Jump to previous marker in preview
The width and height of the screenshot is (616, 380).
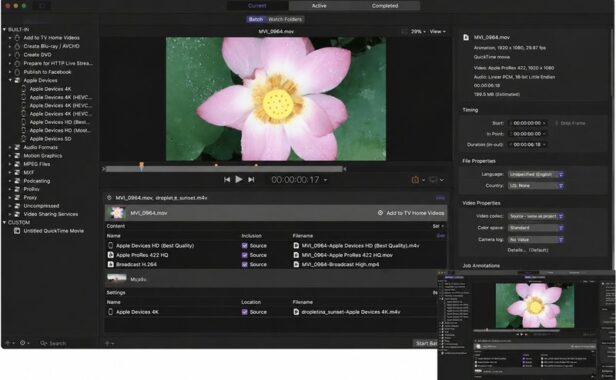pyautogui.click(x=227, y=180)
